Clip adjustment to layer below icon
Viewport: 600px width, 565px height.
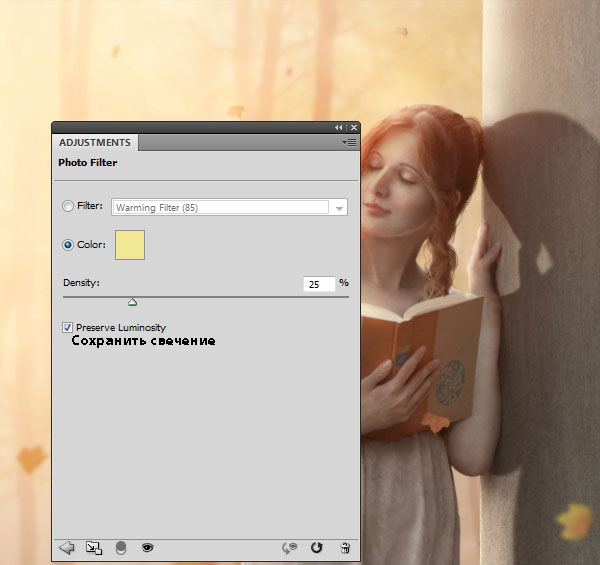click(121, 548)
